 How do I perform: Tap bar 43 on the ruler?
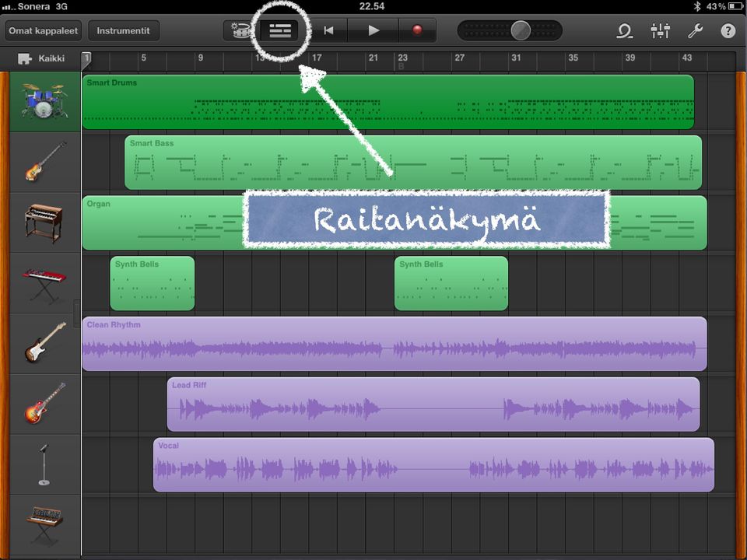tap(686, 58)
